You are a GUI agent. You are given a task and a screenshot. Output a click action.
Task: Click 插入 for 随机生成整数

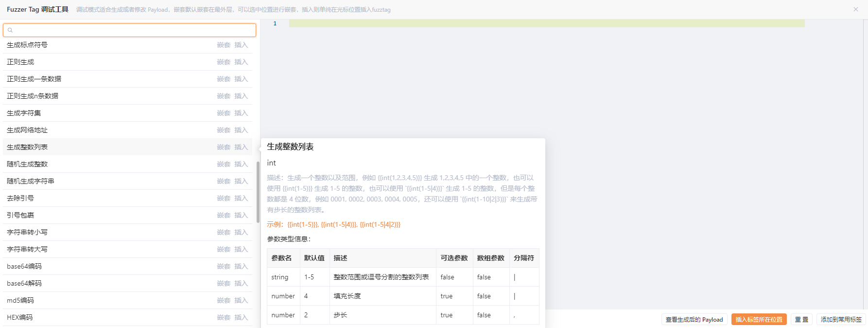(x=241, y=164)
